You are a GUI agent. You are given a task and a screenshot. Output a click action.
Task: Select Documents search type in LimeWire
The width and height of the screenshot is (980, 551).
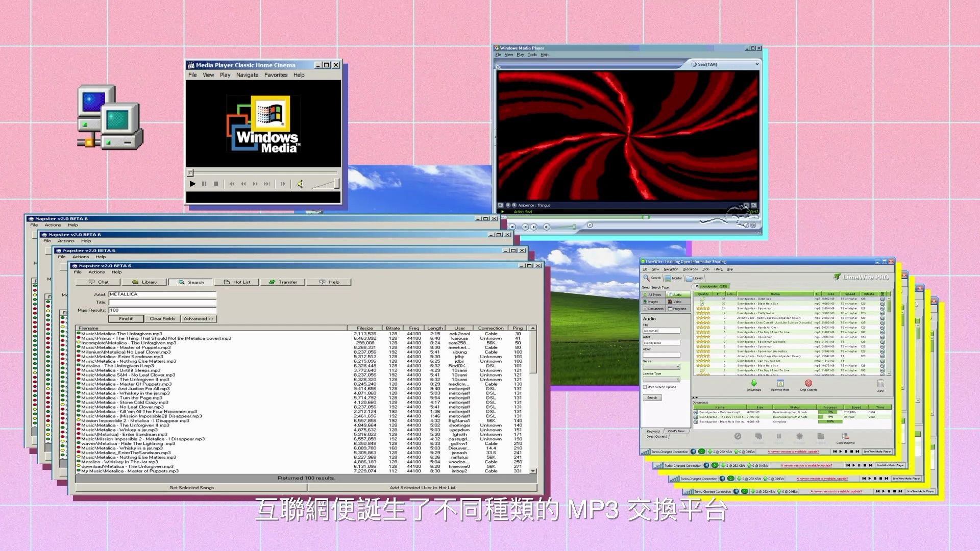(653, 309)
